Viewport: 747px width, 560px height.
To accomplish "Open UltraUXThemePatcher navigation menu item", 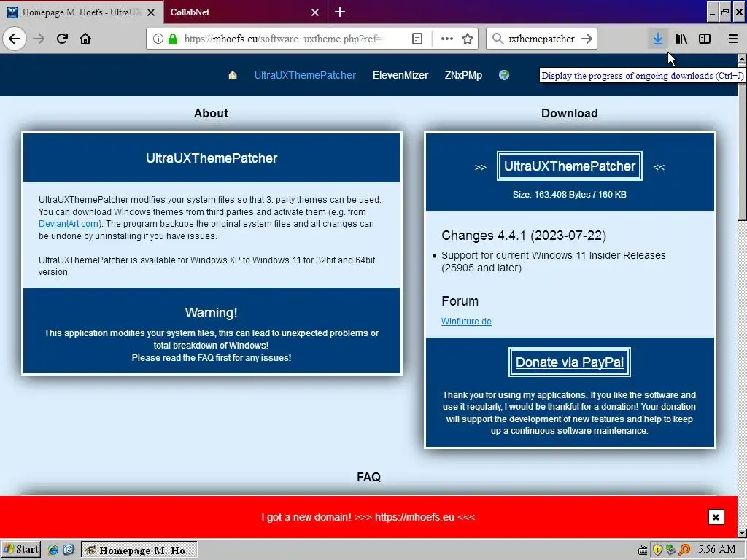I will point(305,75).
